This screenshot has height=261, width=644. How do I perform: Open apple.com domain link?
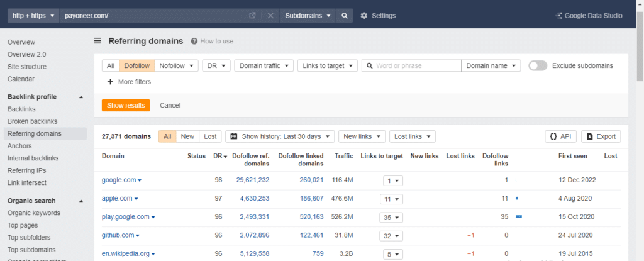coord(117,199)
